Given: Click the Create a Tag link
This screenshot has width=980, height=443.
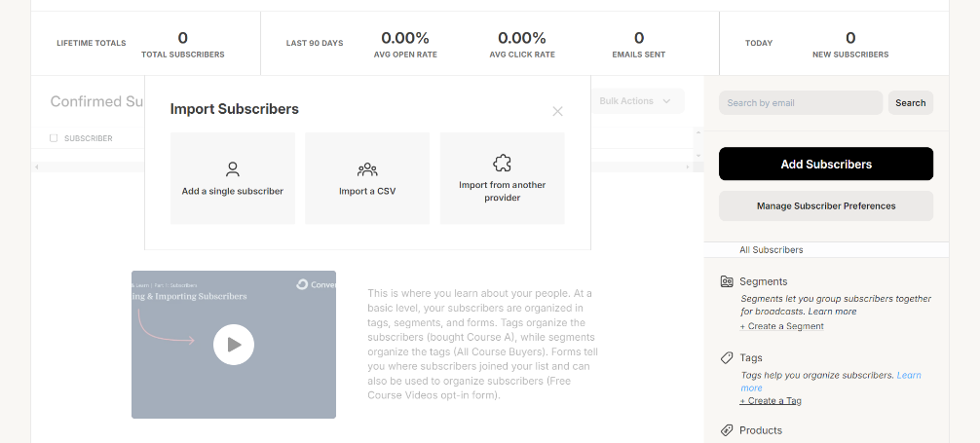Looking at the screenshot, I should [771, 400].
